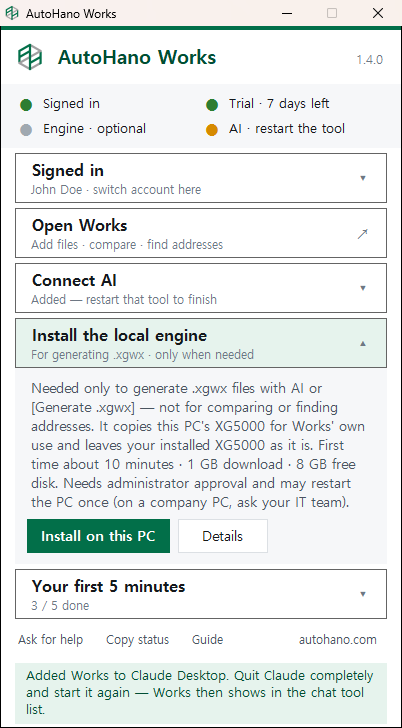Click the Trial · 7 days left text
The height and width of the screenshot is (728, 402).
(279, 104)
